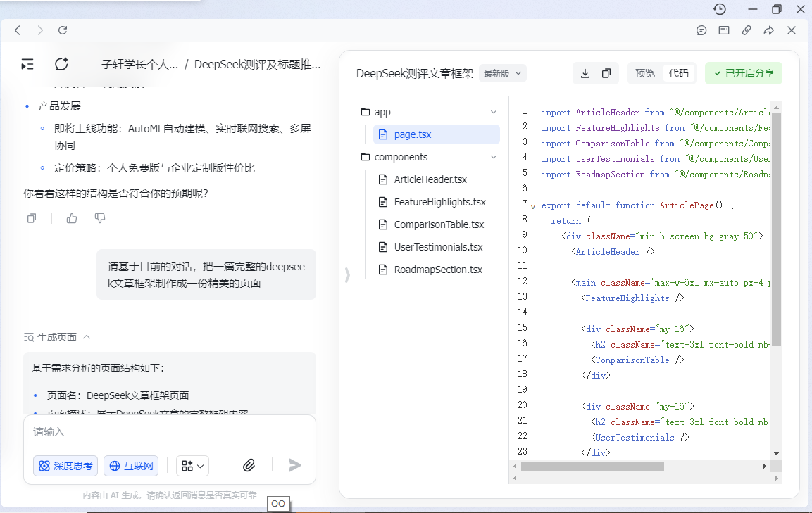Dislike the reply with thumbs down
Screen dimensions: 812x513
[100, 218]
